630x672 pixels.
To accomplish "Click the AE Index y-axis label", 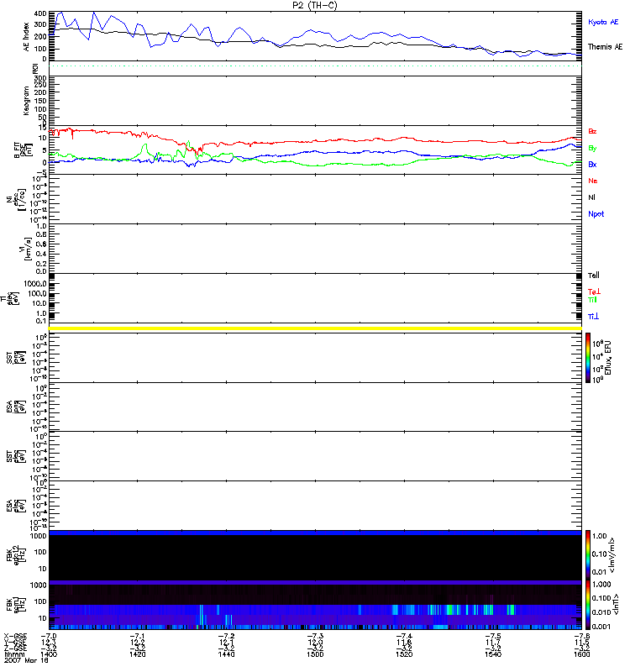I will pos(26,35).
